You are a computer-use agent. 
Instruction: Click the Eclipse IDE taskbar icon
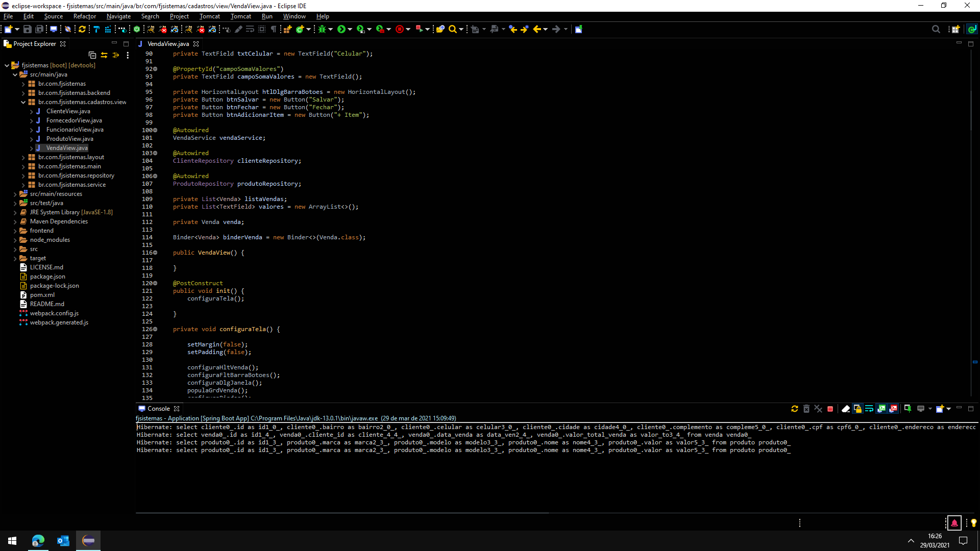[x=88, y=540]
